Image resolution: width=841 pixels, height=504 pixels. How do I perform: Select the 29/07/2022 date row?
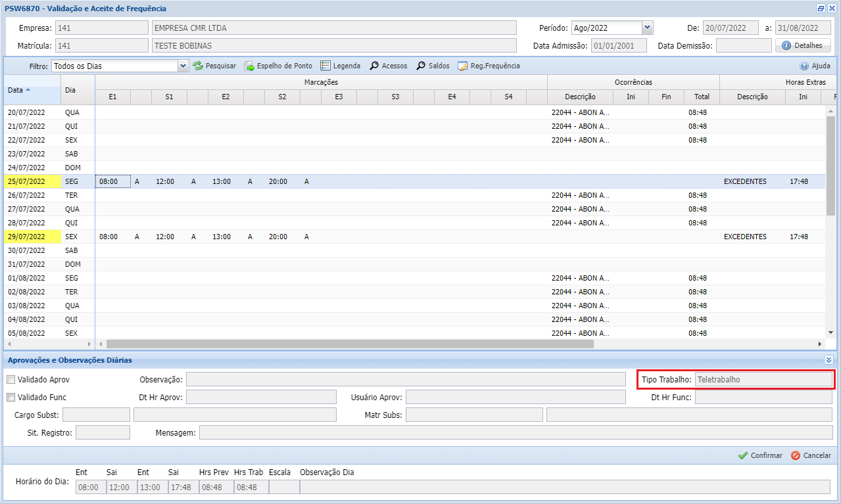point(32,237)
